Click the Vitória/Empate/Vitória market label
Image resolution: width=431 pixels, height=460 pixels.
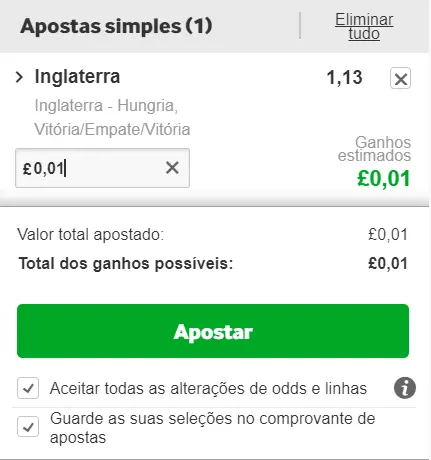[x=112, y=129]
